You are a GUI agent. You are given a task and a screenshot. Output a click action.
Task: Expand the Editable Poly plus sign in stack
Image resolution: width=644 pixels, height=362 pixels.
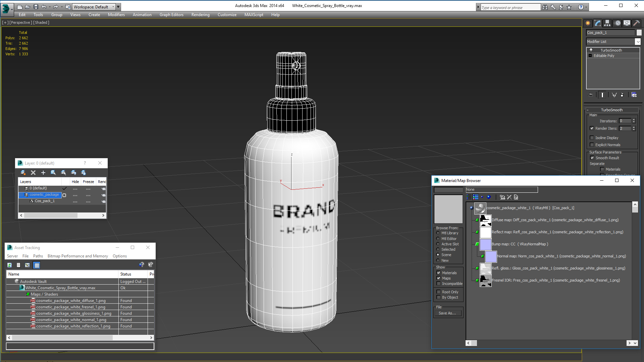(590, 56)
